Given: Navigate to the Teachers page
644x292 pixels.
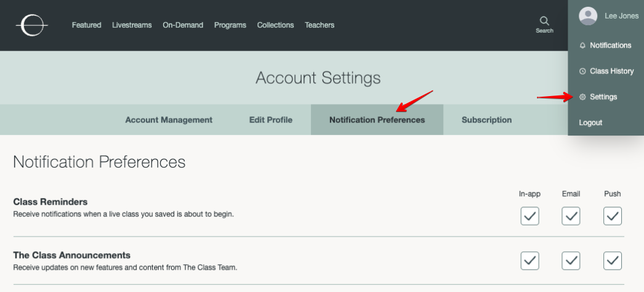Looking at the screenshot, I should (x=320, y=25).
